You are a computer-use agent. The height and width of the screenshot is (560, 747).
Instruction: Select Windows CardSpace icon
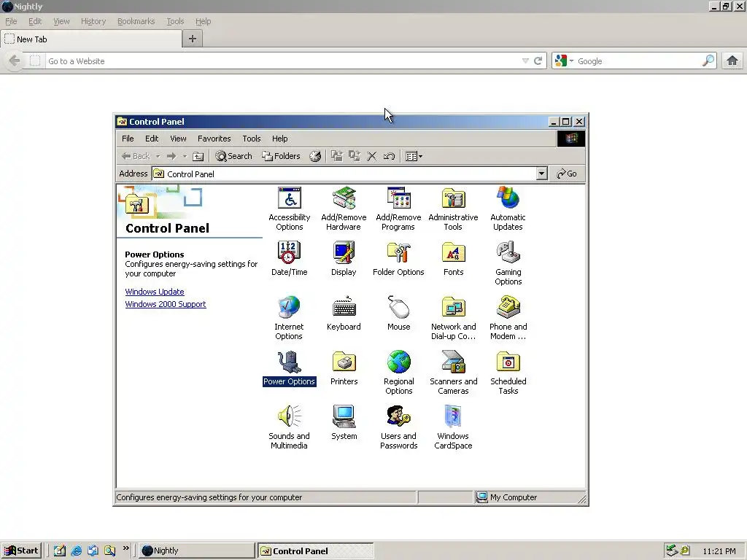[453, 417]
